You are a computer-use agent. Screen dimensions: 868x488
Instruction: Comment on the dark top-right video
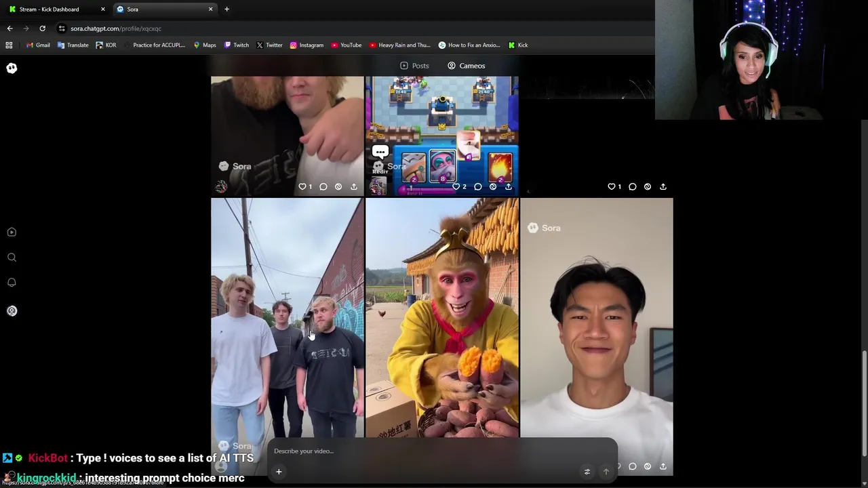click(633, 186)
